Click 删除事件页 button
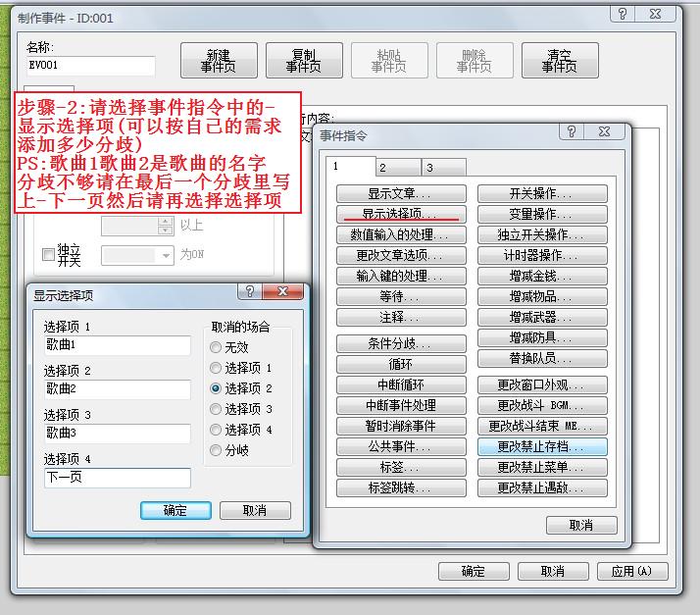 pyautogui.click(x=475, y=60)
